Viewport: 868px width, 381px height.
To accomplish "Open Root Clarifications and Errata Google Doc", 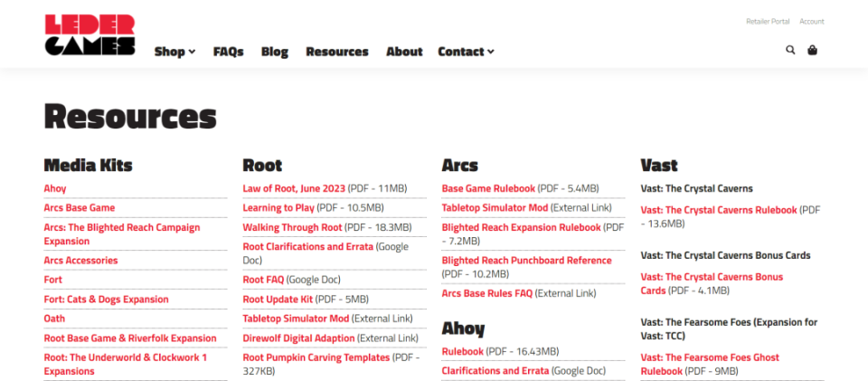I will point(307,247).
